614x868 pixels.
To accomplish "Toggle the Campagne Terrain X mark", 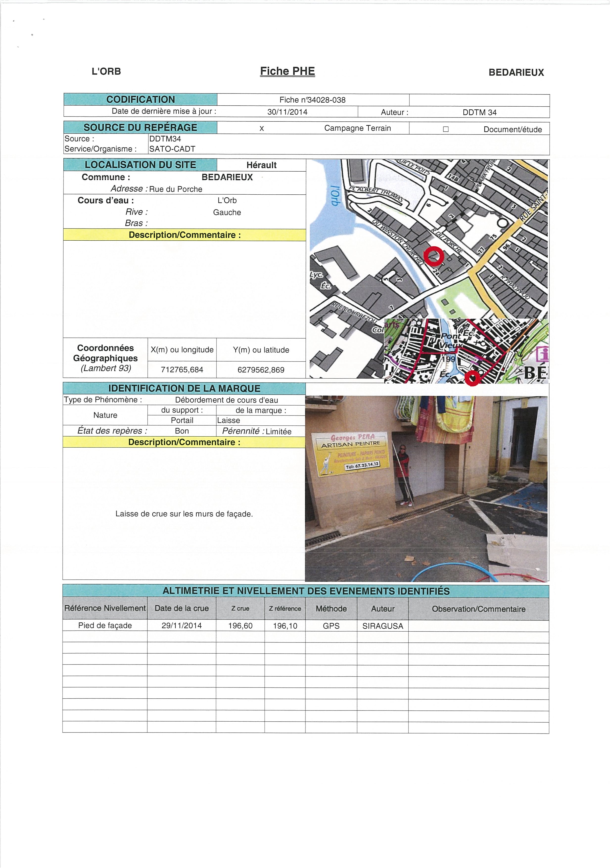I will tap(262, 129).
